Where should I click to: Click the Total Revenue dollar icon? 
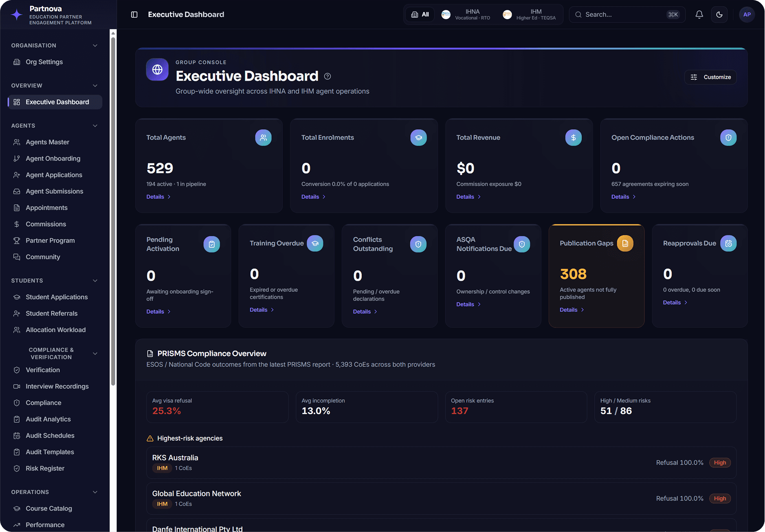pos(574,138)
